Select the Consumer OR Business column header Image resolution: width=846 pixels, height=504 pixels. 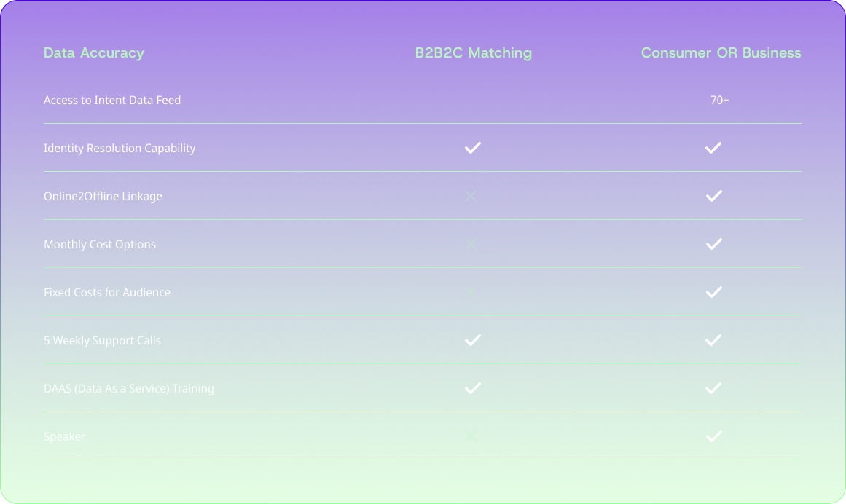pyautogui.click(x=721, y=52)
